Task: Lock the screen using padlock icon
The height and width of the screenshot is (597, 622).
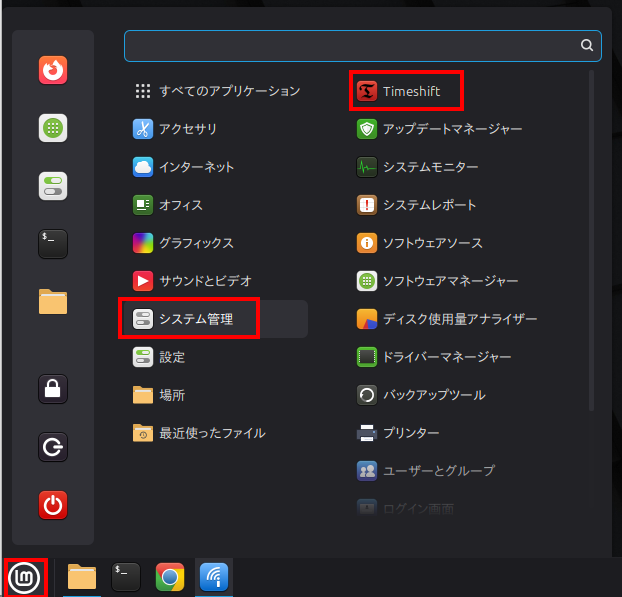Action: click(53, 389)
